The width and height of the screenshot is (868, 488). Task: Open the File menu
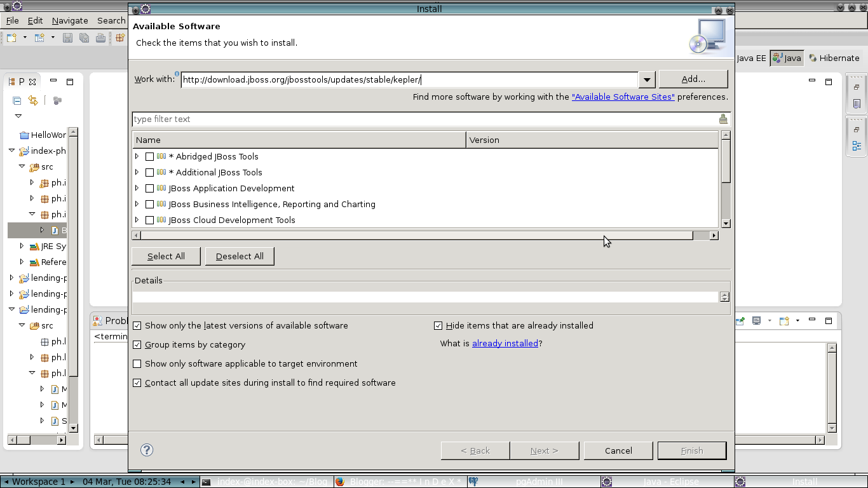12,20
